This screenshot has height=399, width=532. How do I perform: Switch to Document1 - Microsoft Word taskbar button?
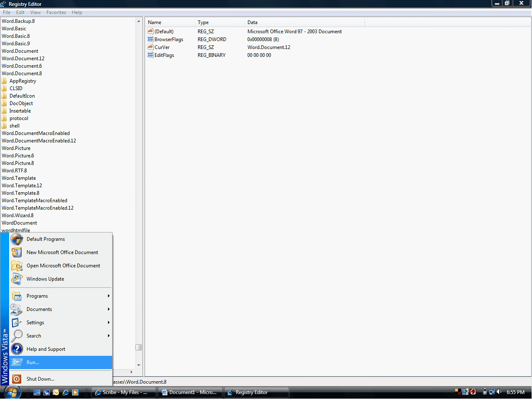[190, 392]
